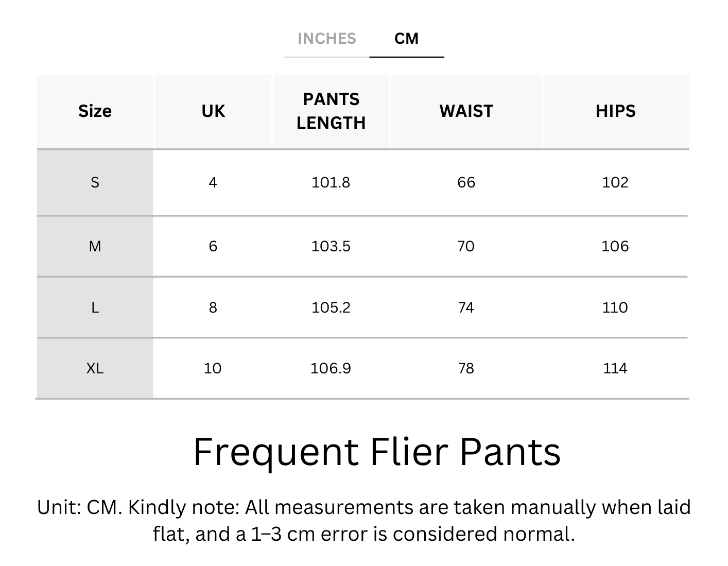Click UK size 10 cell
Image resolution: width=728 pixels, height=566 pixels.
point(213,368)
